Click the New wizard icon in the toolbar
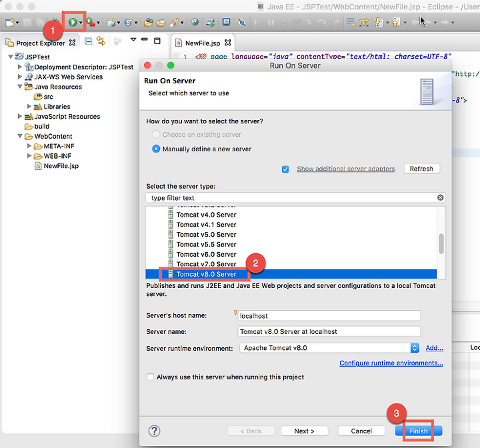 click(10, 23)
